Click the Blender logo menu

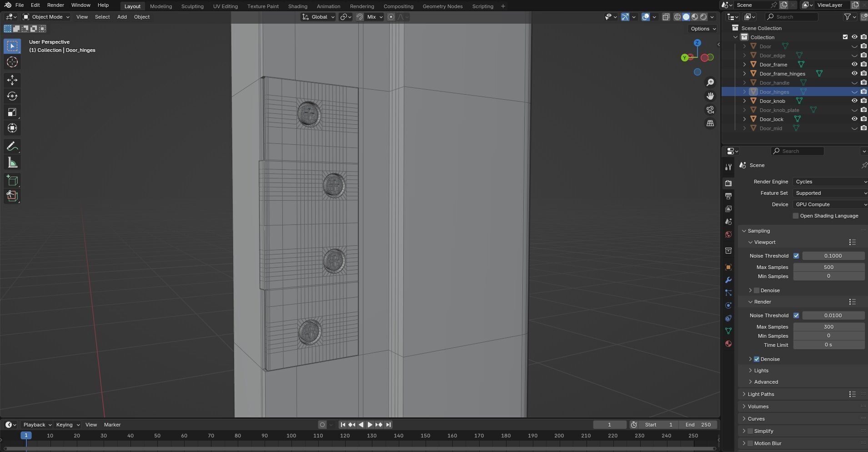pos(8,5)
